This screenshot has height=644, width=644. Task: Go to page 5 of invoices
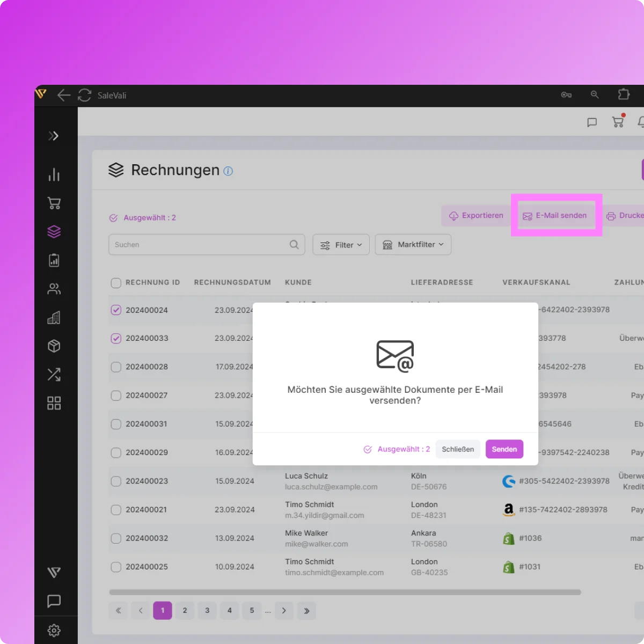(252, 610)
